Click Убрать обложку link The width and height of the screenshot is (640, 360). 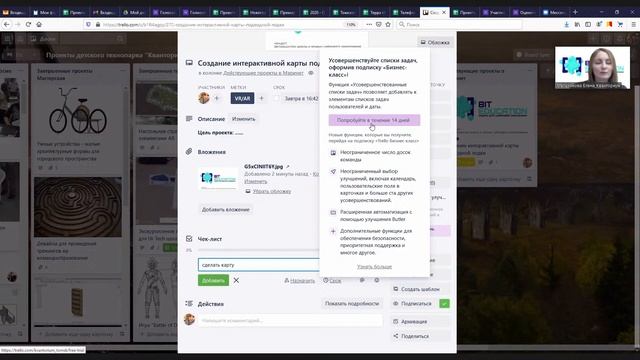[x=271, y=191]
